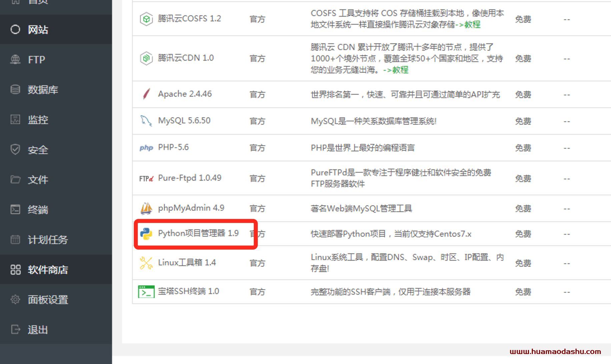
Task: Click the phpMyAdmin sailboat icon
Action: (146, 208)
